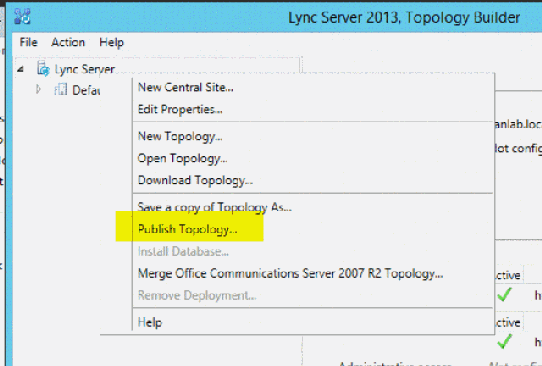
Task: Click the Lync Server 2013 Topology Builder title
Action: click(404, 17)
